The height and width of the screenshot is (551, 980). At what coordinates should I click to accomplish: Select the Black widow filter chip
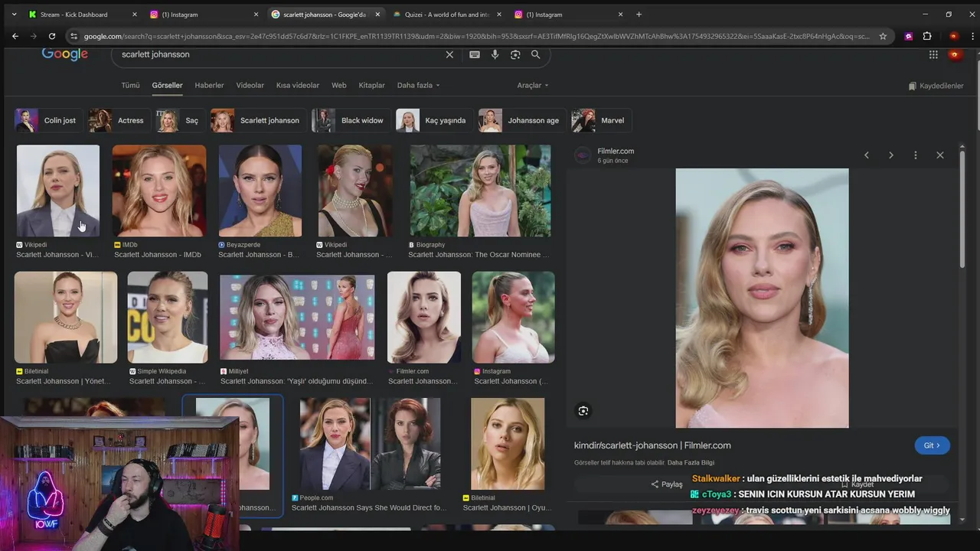pyautogui.click(x=350, y=120)
